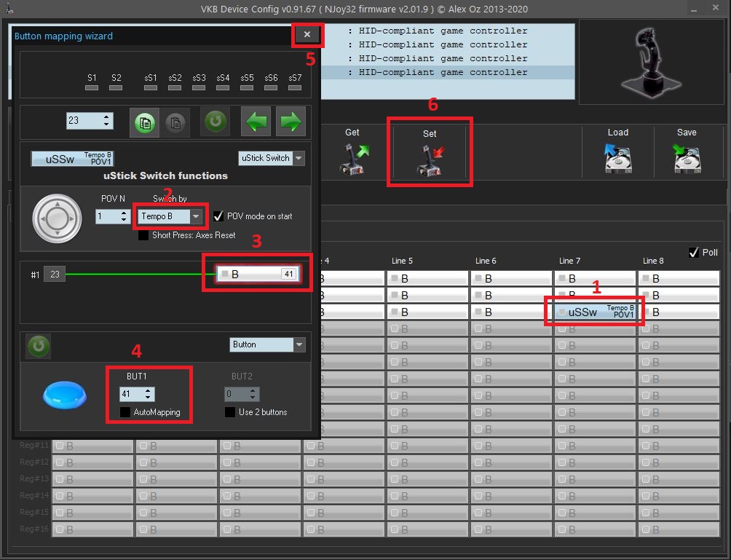The height and width of the screenshot is (560, 731).
Task: Toggle the Poll checkbox
Action: (694, 253)
